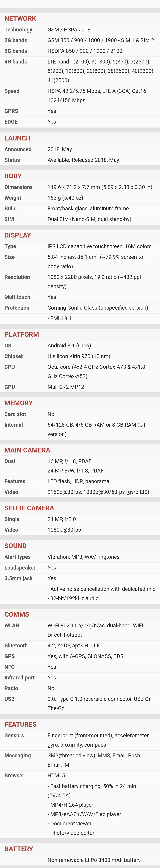Select the Chipset label under PLATFORM
Viewport: 160px width, 868px height.
tap(13, 356)
